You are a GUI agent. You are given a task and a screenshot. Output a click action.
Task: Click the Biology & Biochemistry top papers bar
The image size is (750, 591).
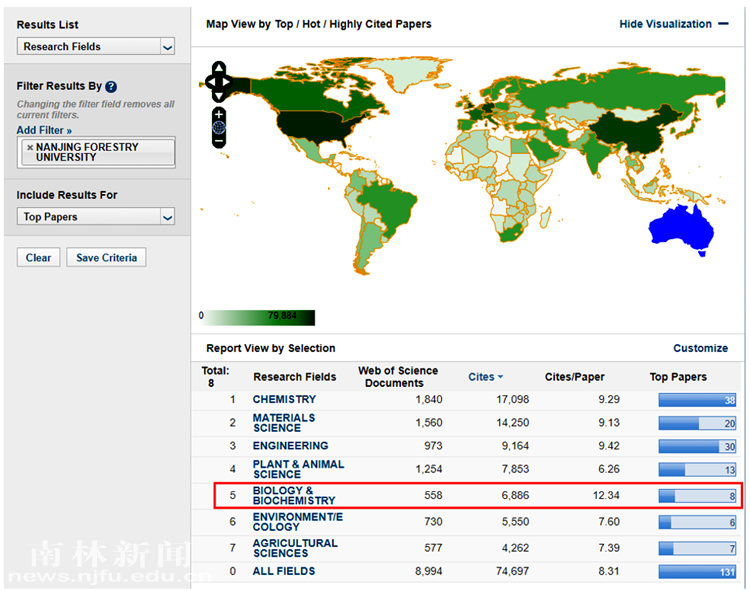698,495
